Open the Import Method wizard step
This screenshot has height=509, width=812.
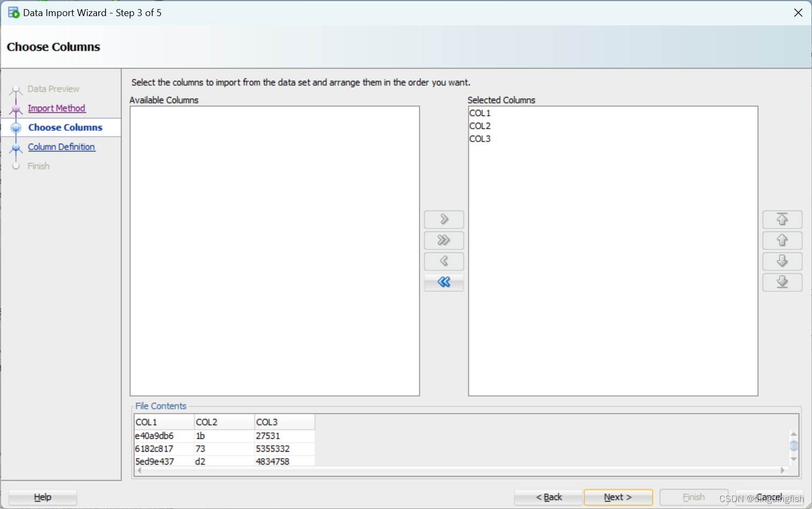pos(56,108)
